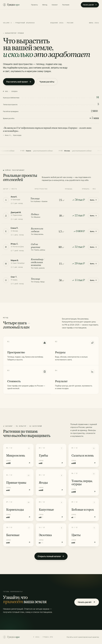102x644 pixels.
Task: Take Мария В.'s Контейнер project with Взять
Action: (93, 263)
